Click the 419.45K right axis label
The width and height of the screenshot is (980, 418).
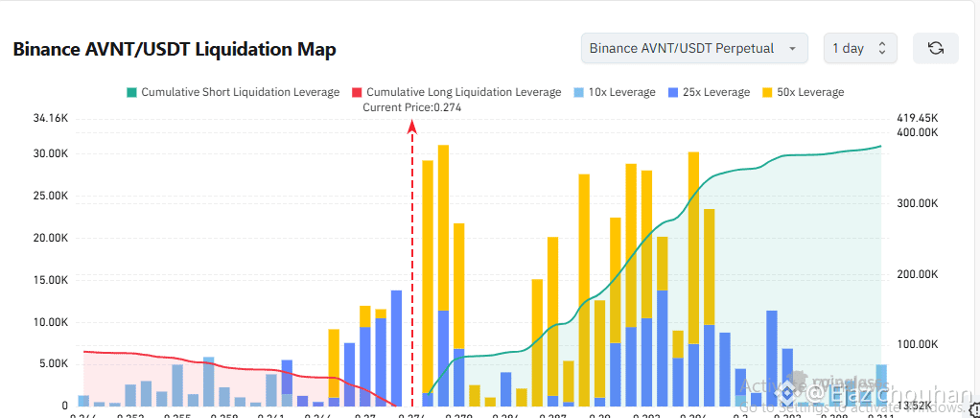pos(919,118)
